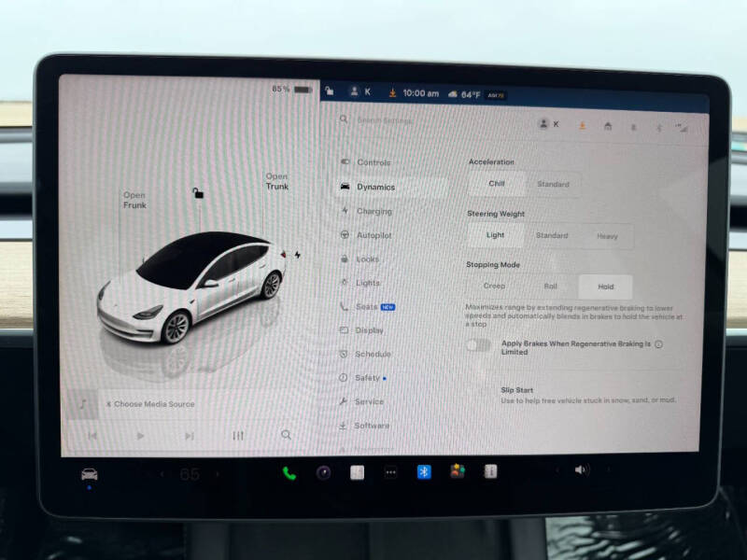Open the Camera app in the bottom bar

(323, 473)
